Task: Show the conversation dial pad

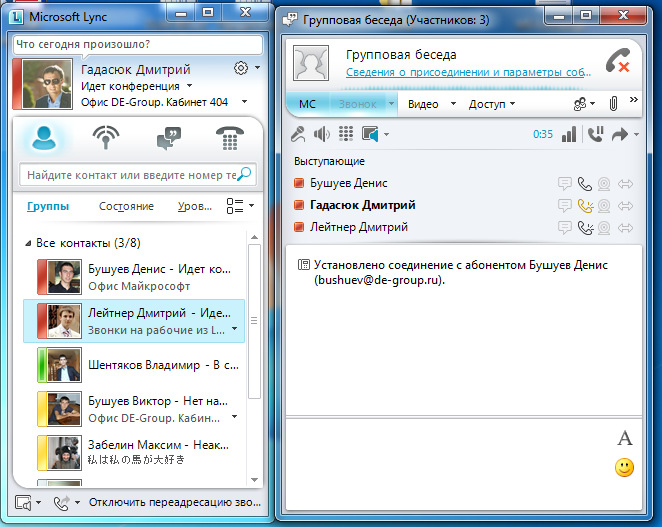Action: [x=346, y=134]
